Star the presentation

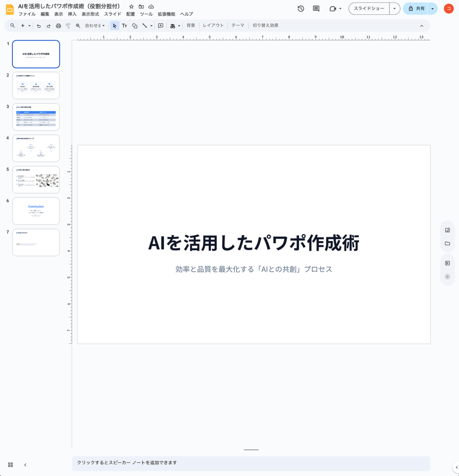pyautogui.click(x=131, y=6)
